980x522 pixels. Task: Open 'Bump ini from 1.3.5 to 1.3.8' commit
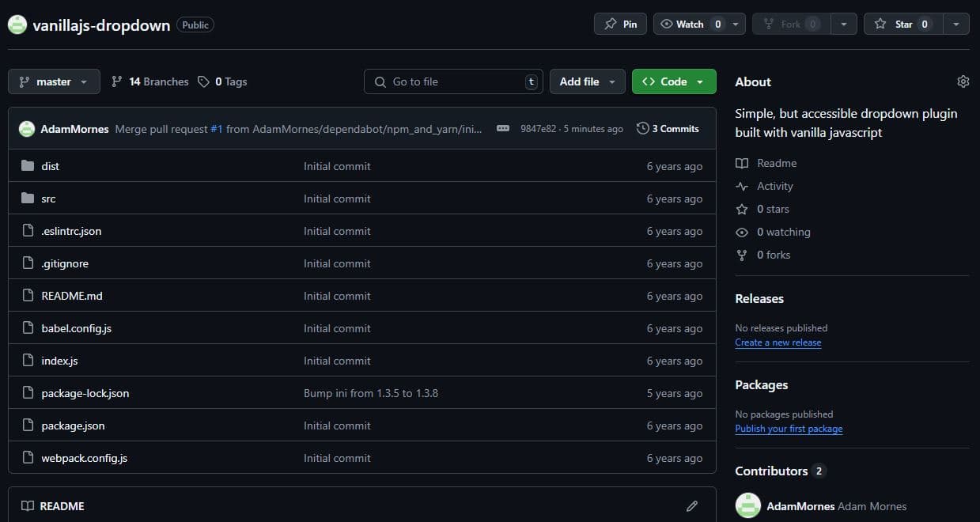(x=371, y=393)
